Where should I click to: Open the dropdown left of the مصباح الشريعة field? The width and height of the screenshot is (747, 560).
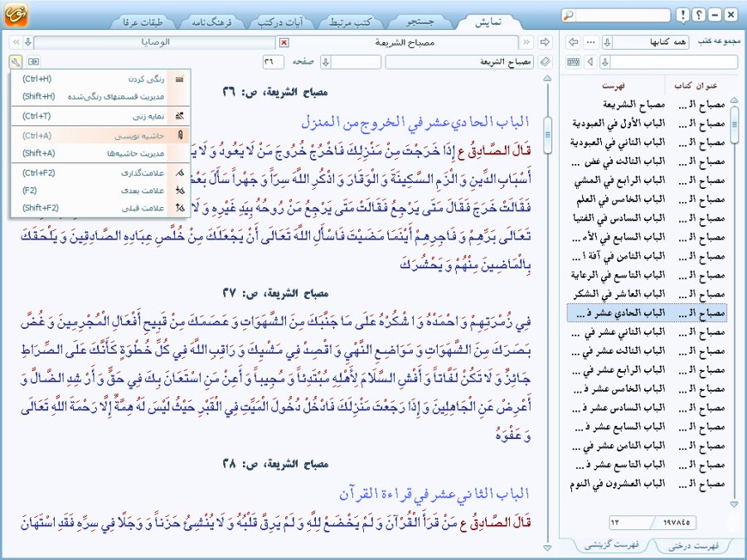[x=326, y=62]
